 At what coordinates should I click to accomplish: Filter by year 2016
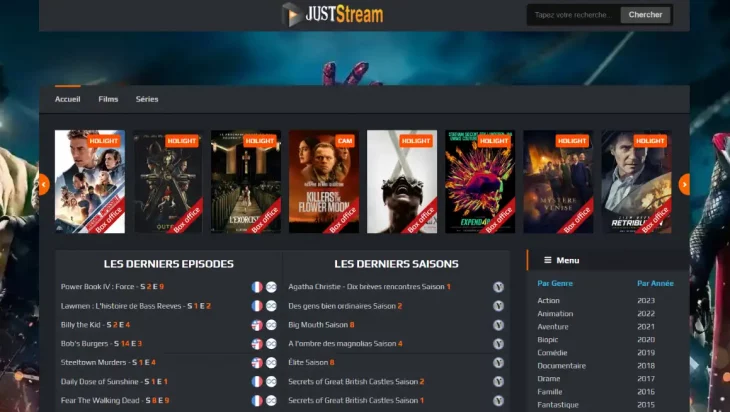point(646,392)
